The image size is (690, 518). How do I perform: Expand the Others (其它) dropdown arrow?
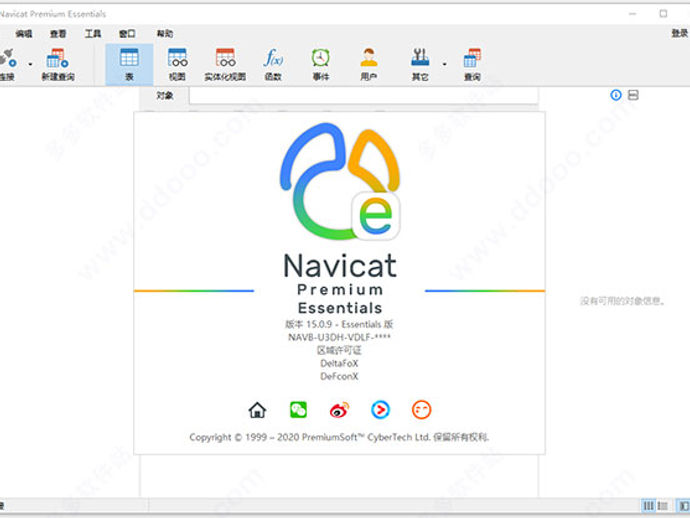[444, 64]
